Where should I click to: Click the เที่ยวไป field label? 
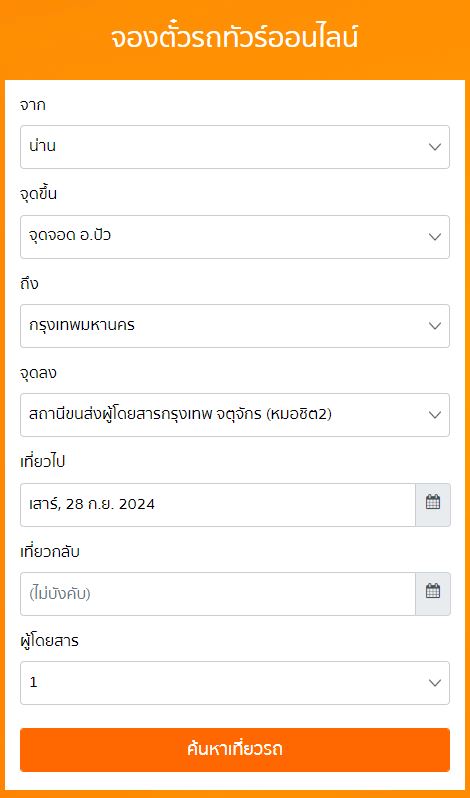43,462
